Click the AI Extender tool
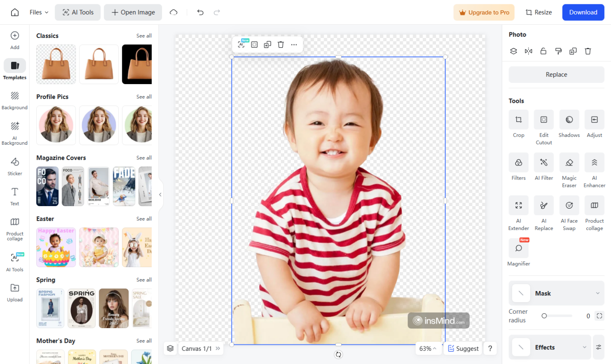 click(x=518, y=206)
